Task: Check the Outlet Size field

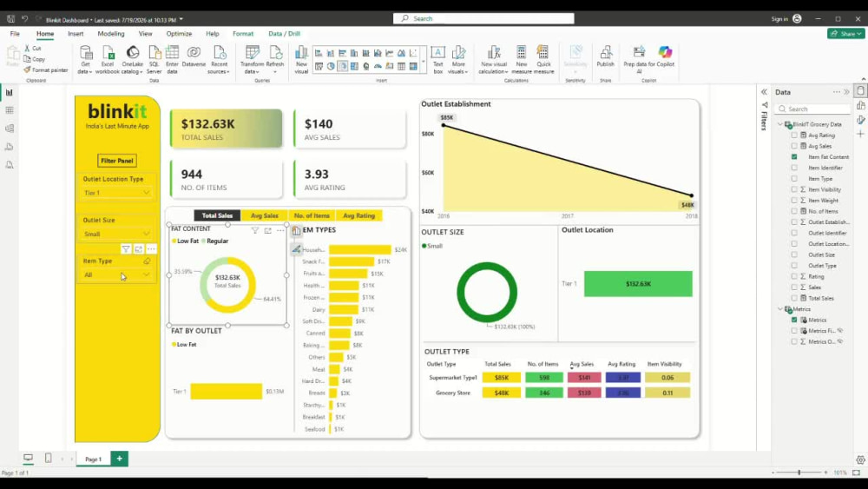Action: point(794,254)
